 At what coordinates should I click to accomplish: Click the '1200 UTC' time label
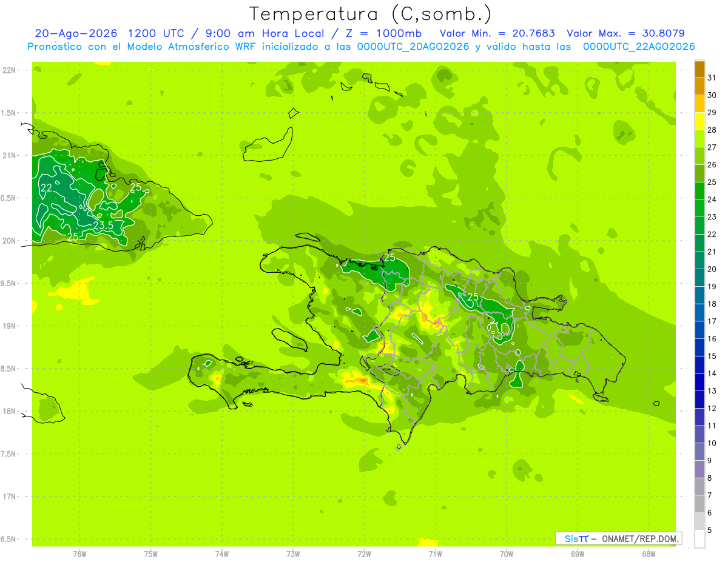pyautogui.click(x=158, y=33)
